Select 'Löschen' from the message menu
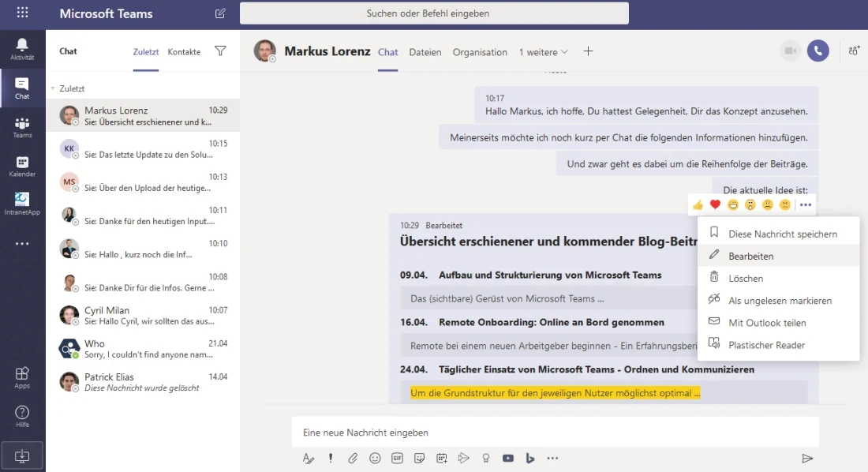This screenshot has width=868, height=472. [746, 279]
